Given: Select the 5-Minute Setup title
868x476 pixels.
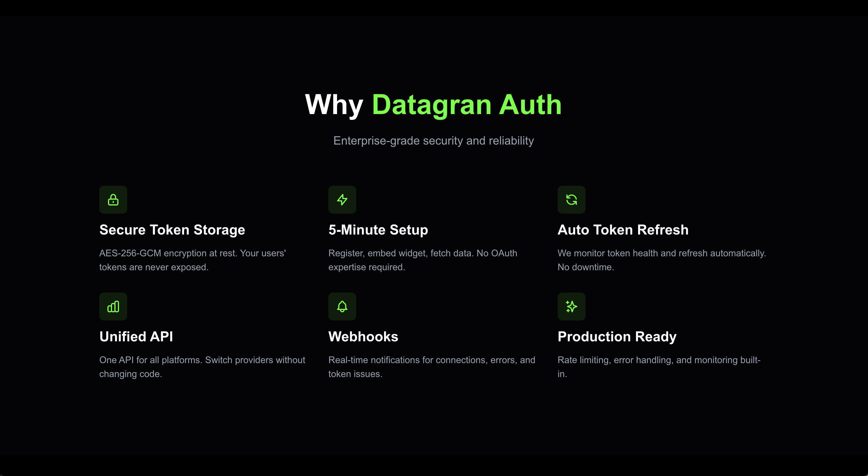Looking at the screenshot, I should coord(378,230).
